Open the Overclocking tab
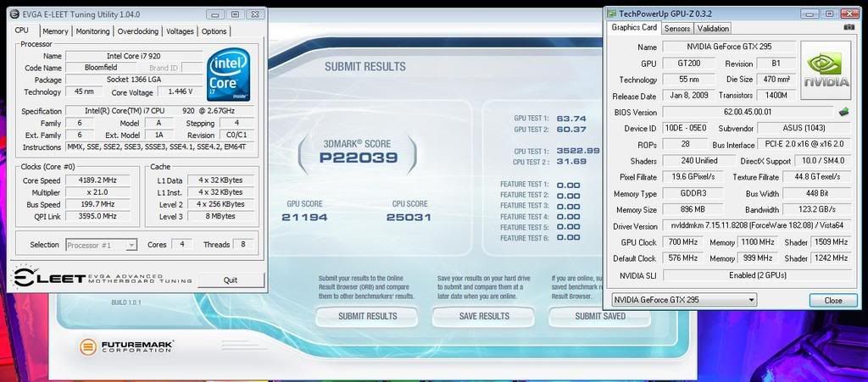868x382 pixels. coord(137,31)
